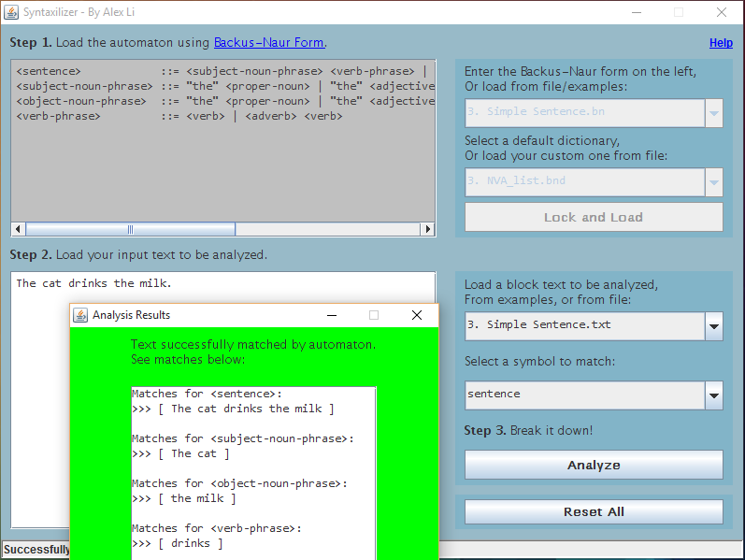Screen dimensions: 745x560
Task: Click the <object-noun-phrase> rule line in BNF
Action: pyautogui.click(x=225, y=101)
